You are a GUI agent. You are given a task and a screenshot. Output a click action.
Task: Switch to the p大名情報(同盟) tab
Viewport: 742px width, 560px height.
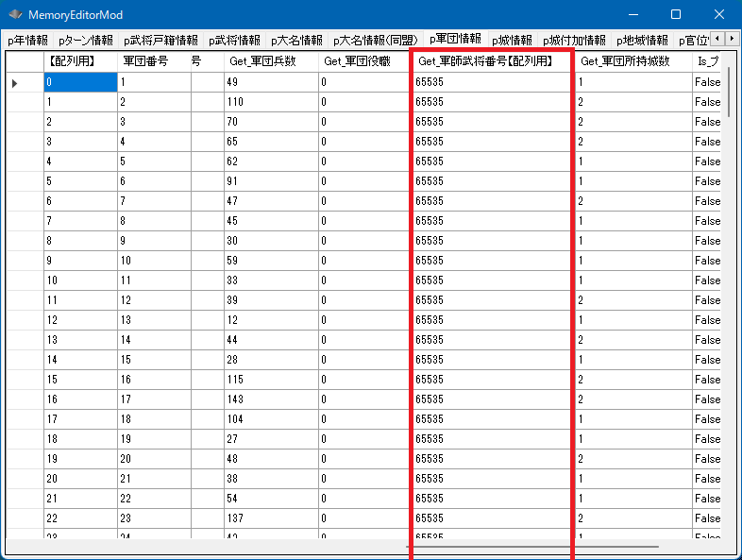coord(376,41)
